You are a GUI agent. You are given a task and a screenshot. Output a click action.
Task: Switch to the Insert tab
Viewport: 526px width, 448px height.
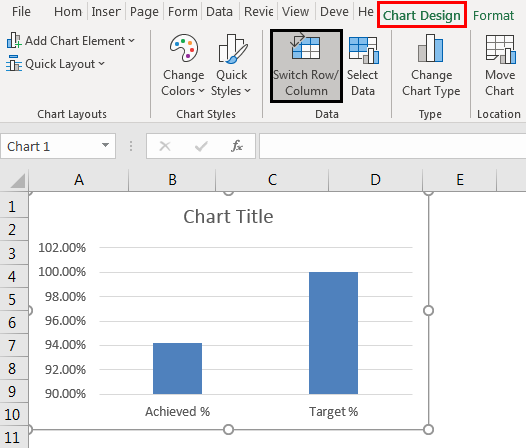(106, 12)
